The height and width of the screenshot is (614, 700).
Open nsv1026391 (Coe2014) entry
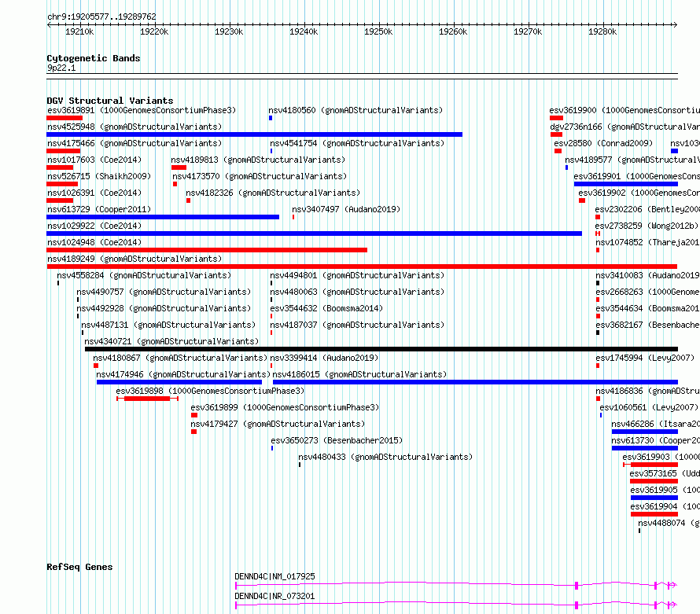click(x=94, y=193)
